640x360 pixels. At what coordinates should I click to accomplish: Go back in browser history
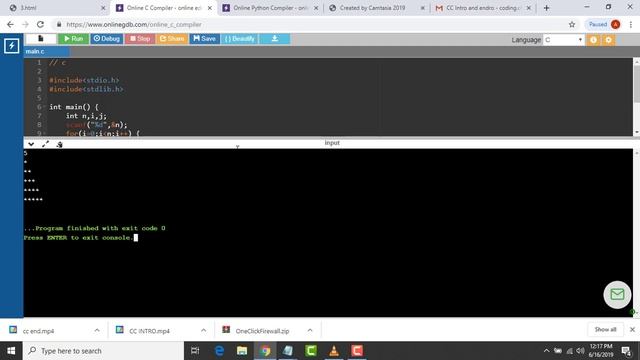coord(11,24)
